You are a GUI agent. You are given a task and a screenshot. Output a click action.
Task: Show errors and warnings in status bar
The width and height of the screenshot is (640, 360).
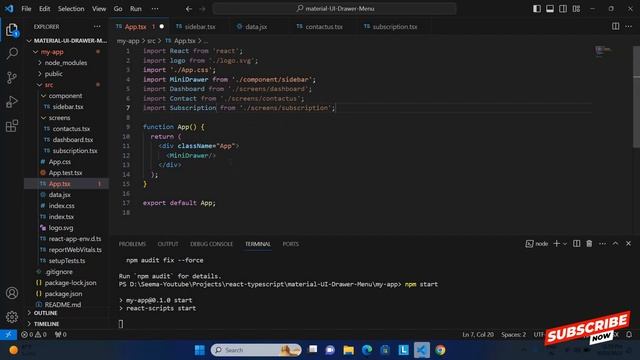pyautogui.click(x=33, y=335)
